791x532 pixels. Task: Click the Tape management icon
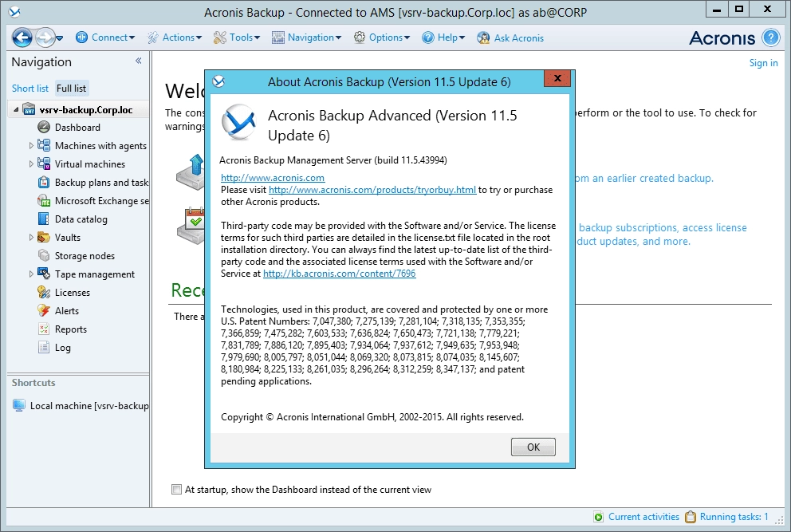click(x=44, y=274)
